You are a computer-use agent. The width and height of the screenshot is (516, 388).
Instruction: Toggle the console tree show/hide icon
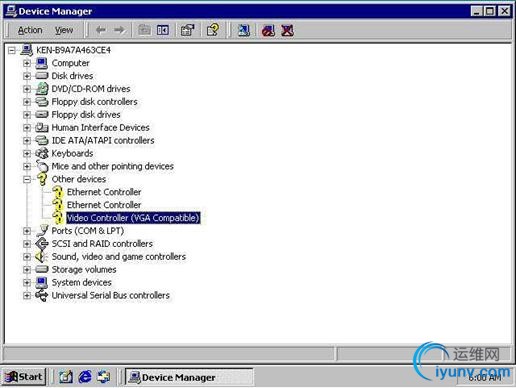click(163, 30)
